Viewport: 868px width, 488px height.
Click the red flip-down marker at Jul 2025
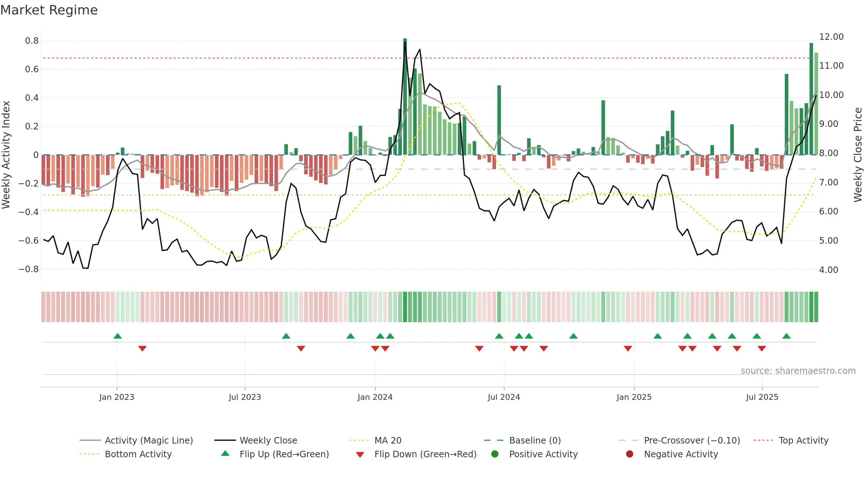[x=762, y=348]
